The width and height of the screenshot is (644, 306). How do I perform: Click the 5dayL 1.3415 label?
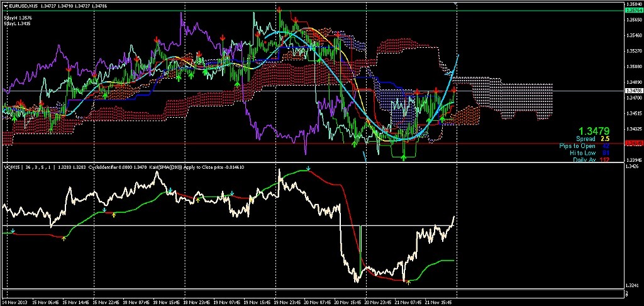(x=17, y=24)
